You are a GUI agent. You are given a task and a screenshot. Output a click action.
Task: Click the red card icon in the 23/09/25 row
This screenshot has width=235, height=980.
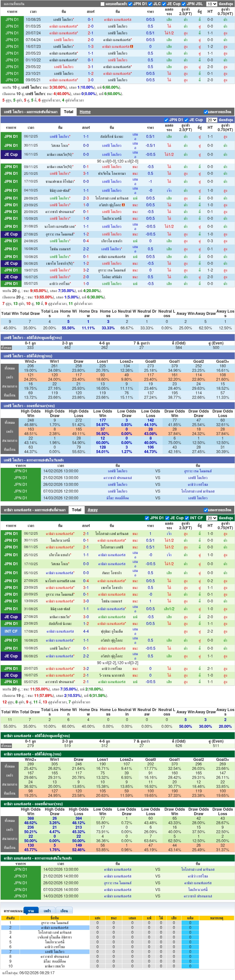pyautogui.click(x=123, y=205)
